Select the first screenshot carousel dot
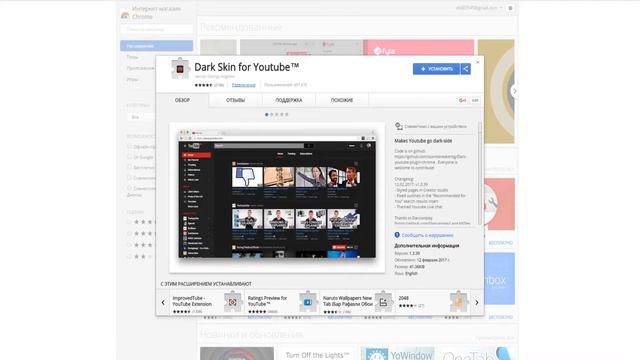The width and height of the screenshot is (640, 360). coord(267,115)
